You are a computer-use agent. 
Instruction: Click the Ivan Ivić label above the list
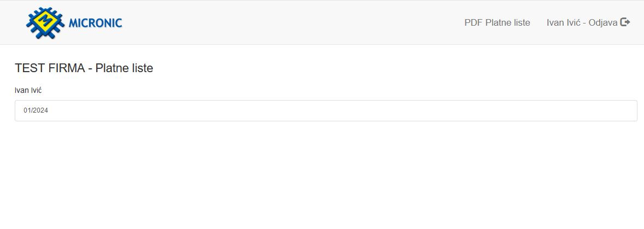pos(28,90)
